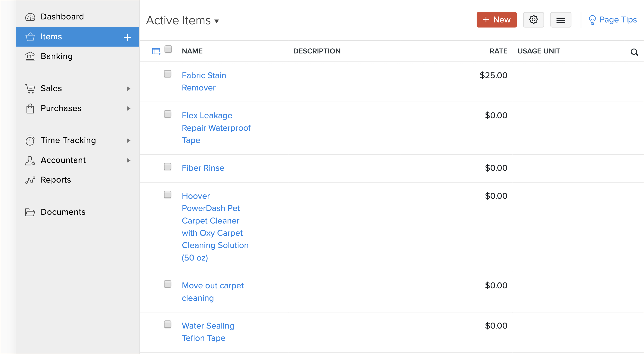The height and width of the screenshot is (354, 644).
Task: Open settings with the gear icon
Action: coord(533,20)
